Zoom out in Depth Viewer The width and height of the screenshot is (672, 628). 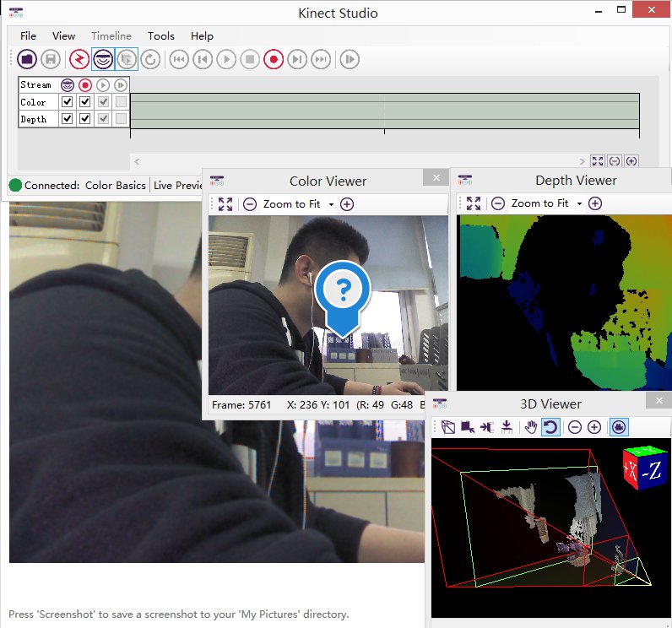498,203
